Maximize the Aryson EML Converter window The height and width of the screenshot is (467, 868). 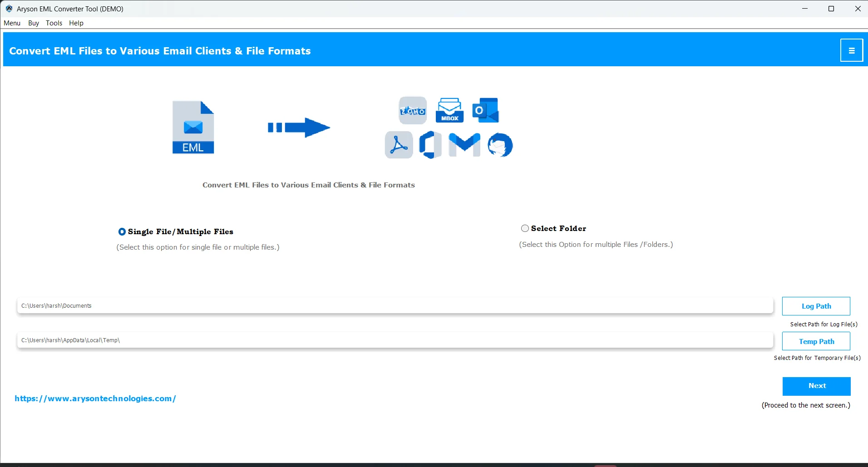coord(831,9)
